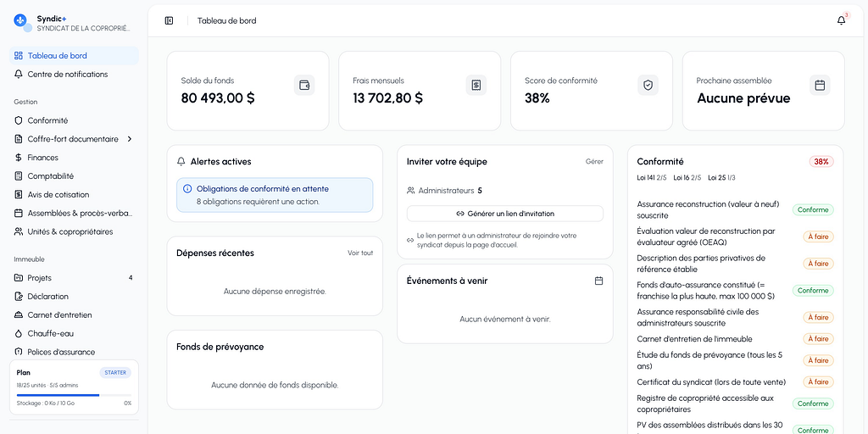The height and width of the screenshot is (434, 868).
Task: Open Assemblées & procès-verbaux section
Action: click(x=75, y=213)
